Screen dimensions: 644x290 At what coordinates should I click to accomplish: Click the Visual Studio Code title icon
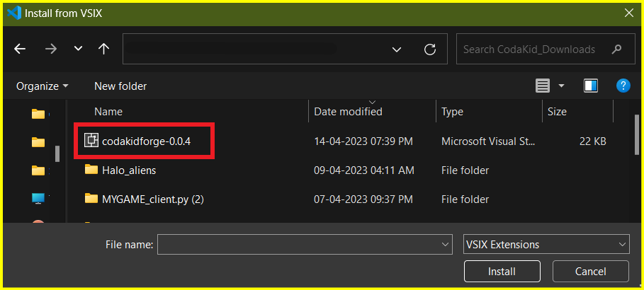click(14, 13)
